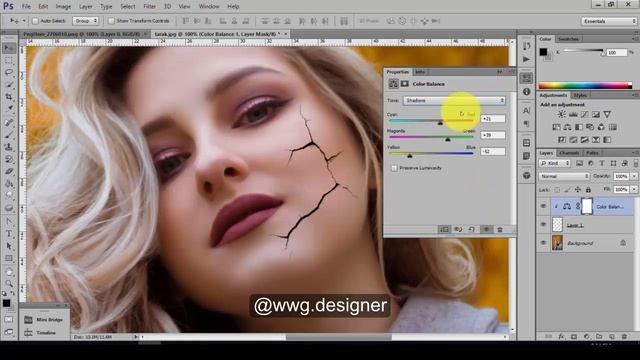Open the Opacity dropdown arrow
This screenshot has width=640, height=360.
(x=634, y=176)
